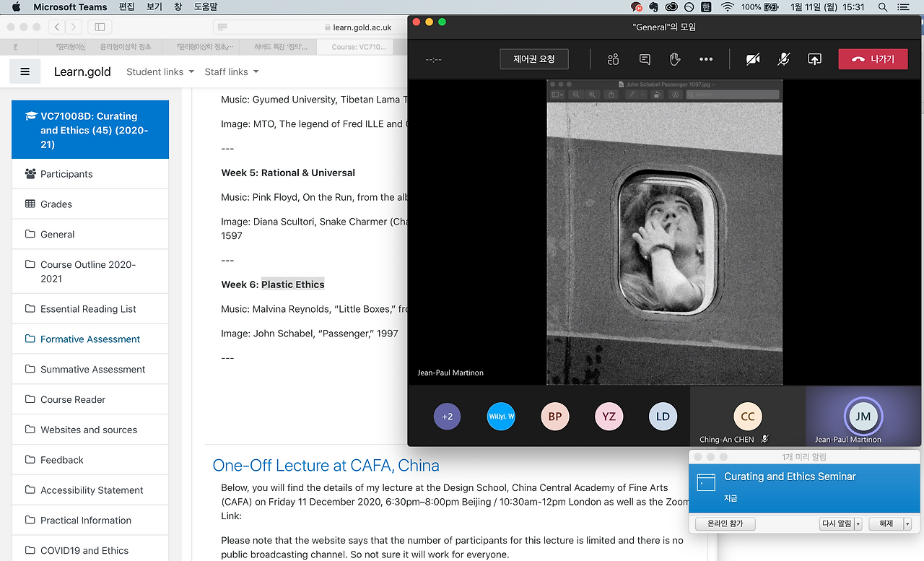Go forward in the Safari window

[x=74, y=27]
